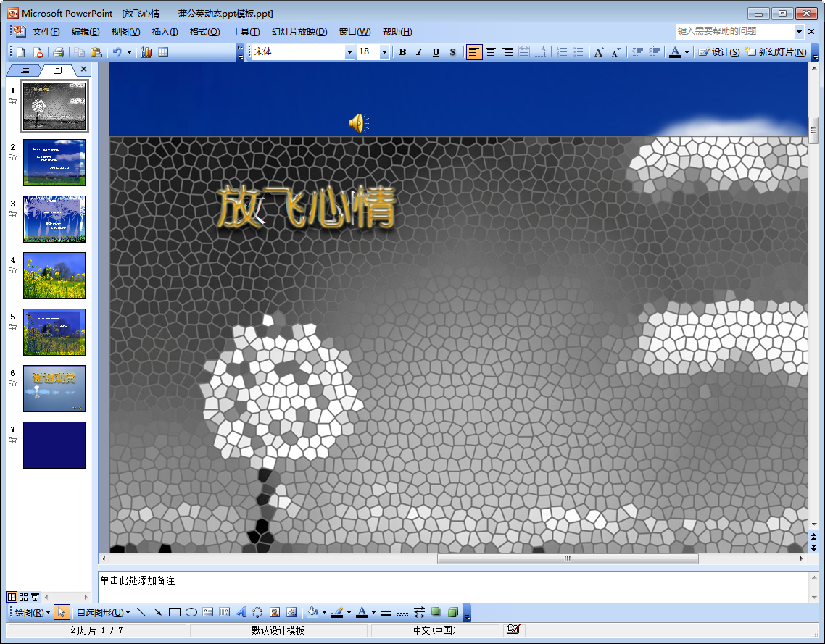The image size is (825, 644).
Task: Print the presentation with printer icon
Action: point(59,52)
